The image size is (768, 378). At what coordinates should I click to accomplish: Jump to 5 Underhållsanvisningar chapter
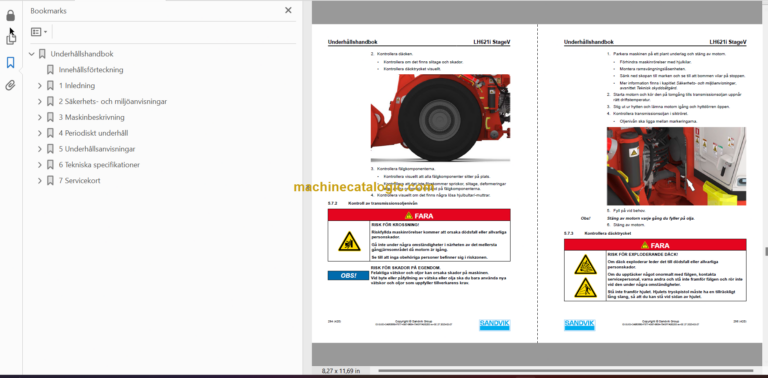[97, 149]
